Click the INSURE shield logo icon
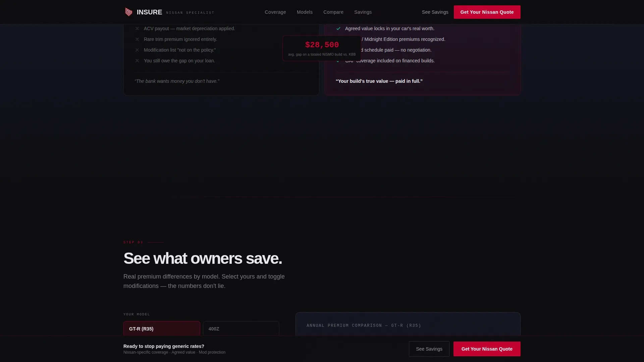Viewport: 644px width, 362px height. (x=128, y=12)
